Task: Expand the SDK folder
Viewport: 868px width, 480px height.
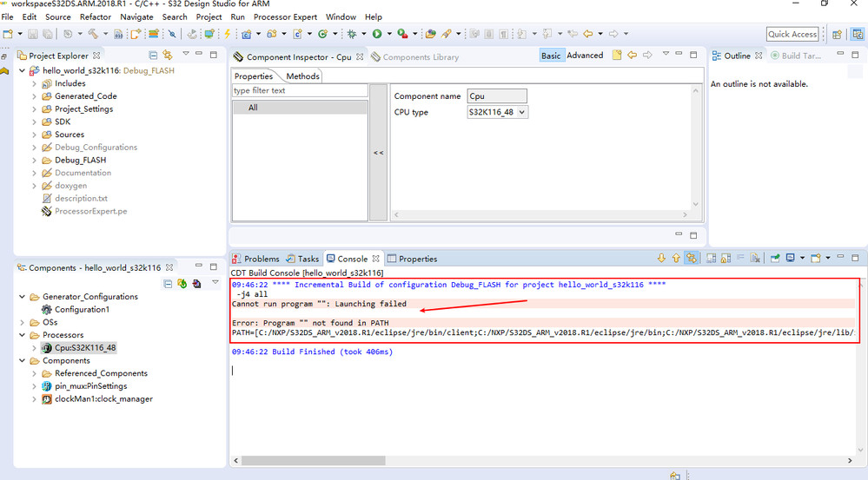Action: (35, 122)
